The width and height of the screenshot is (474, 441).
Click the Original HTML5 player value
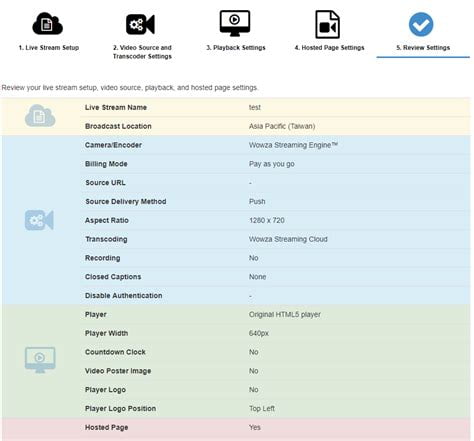[285, 315]
